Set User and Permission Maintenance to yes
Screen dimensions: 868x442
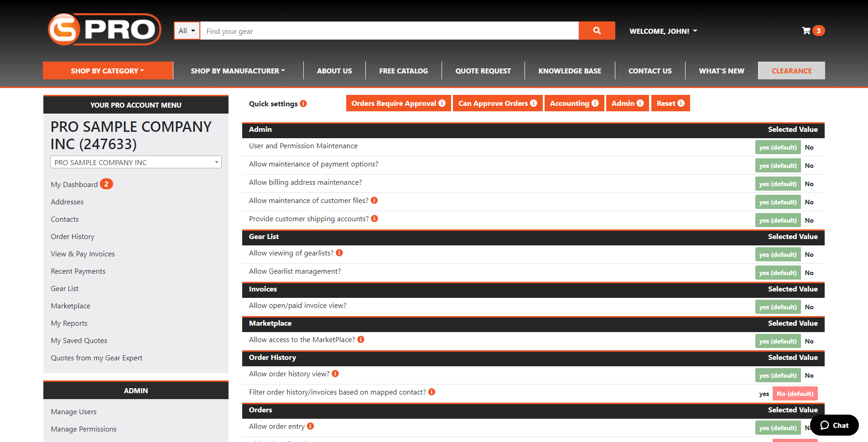(778, 147)
